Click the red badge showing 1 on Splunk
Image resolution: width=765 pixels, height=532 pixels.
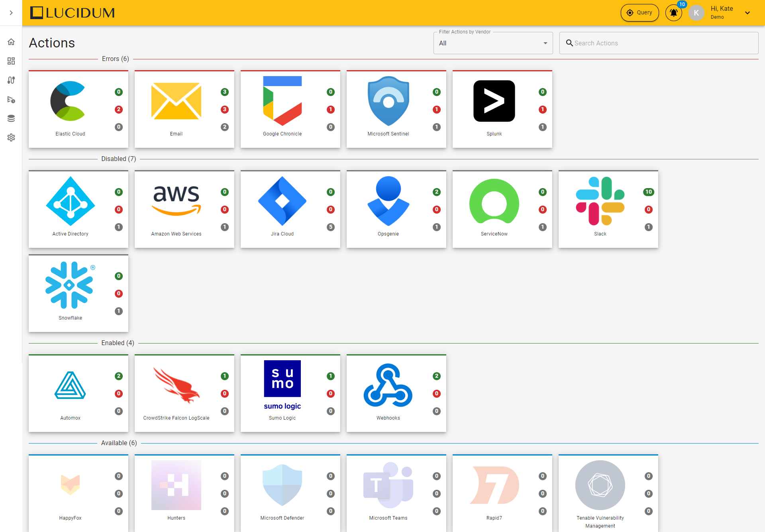[x=543, y=110]
